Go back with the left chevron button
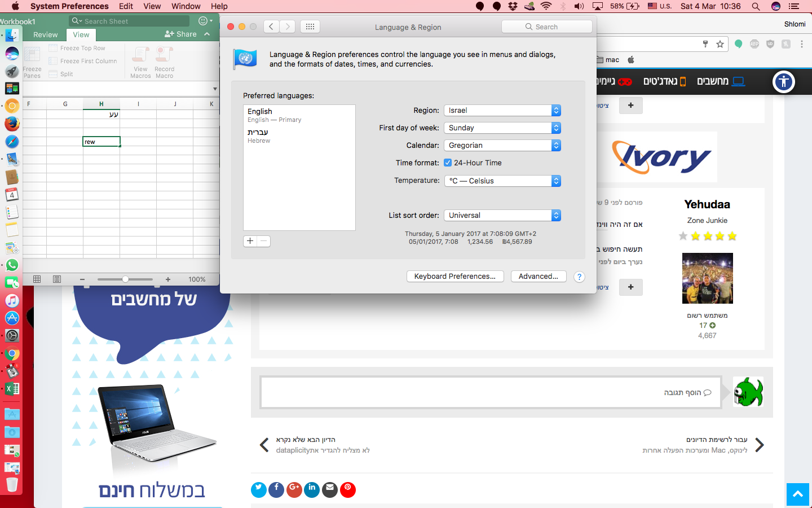This screenshot has width=812, height=508. click(x=271, y=27)
